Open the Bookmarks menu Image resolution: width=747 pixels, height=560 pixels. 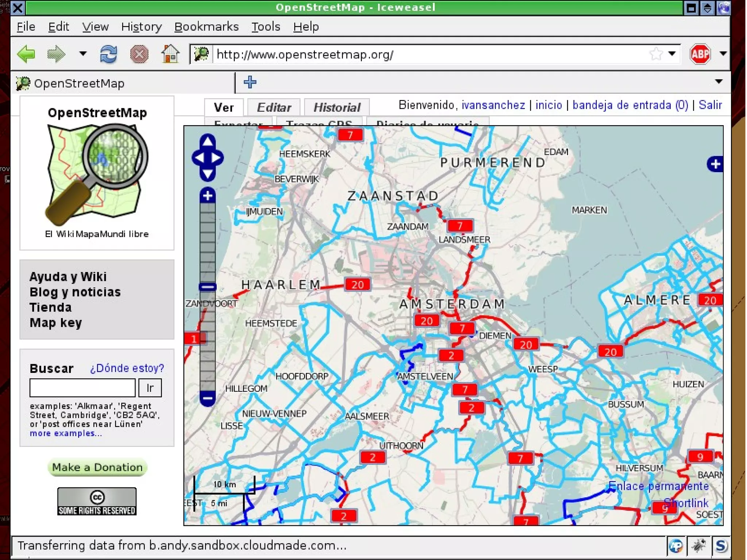point(206,27)
